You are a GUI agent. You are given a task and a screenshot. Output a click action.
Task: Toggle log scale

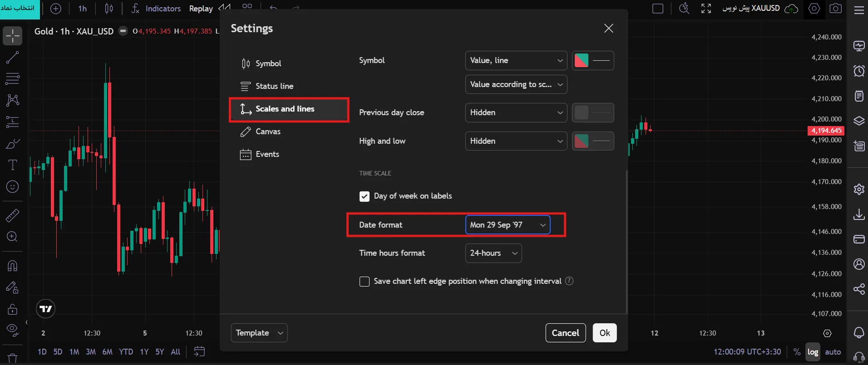pyautogui.click(x=813, y=352)
